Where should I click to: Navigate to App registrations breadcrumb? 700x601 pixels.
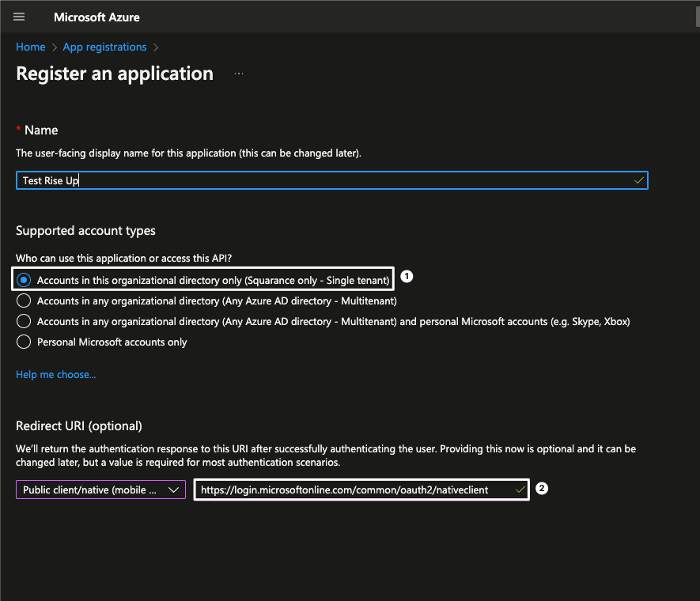coord(104,47)
